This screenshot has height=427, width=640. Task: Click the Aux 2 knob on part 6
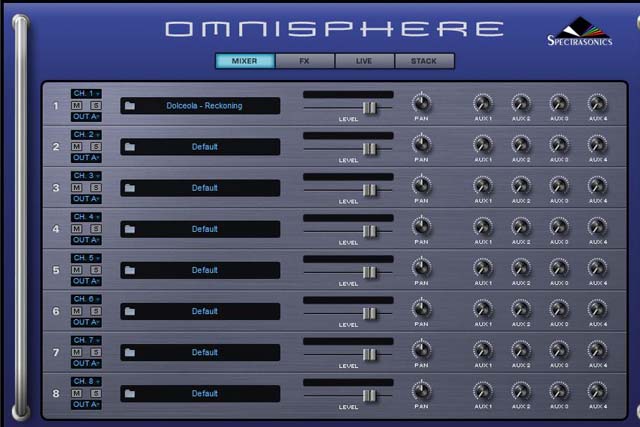(521, 308)
